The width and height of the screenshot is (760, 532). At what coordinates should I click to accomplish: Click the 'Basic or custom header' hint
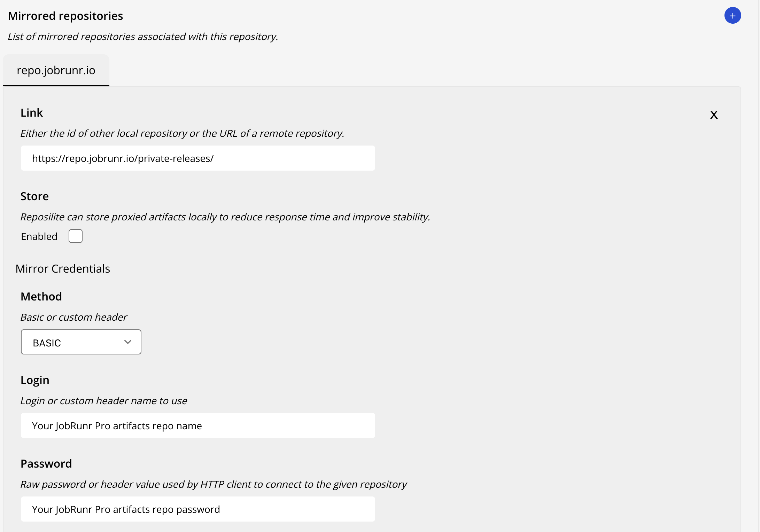click(74, 317)
